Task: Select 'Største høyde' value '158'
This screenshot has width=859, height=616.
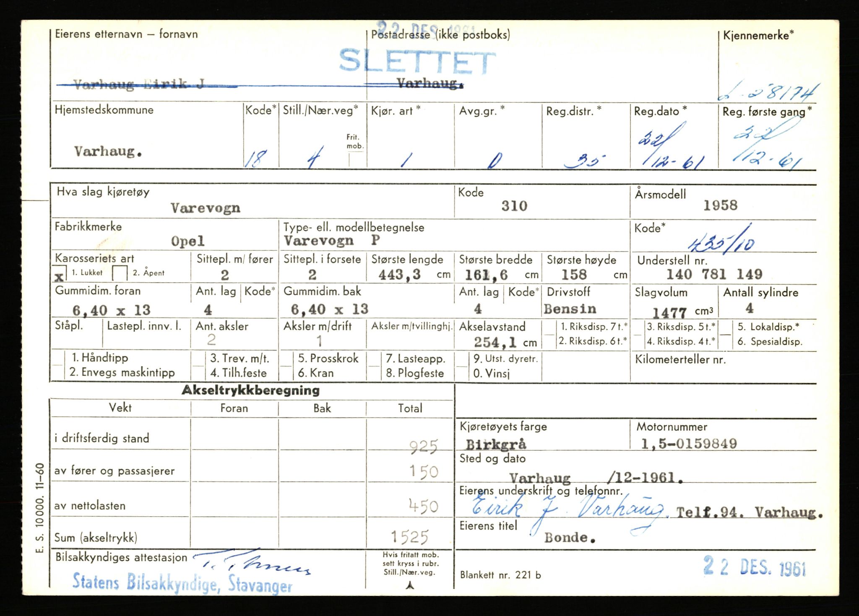Action: click(574, 275)
